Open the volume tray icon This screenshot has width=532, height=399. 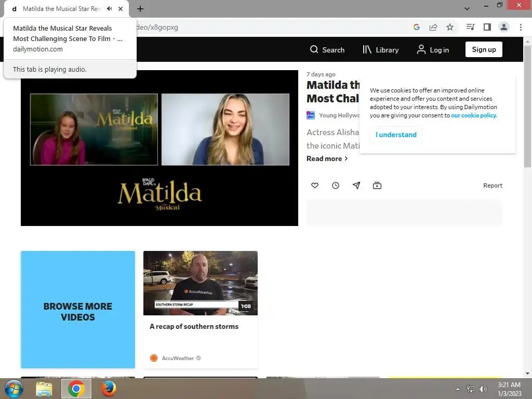(483, 389)
